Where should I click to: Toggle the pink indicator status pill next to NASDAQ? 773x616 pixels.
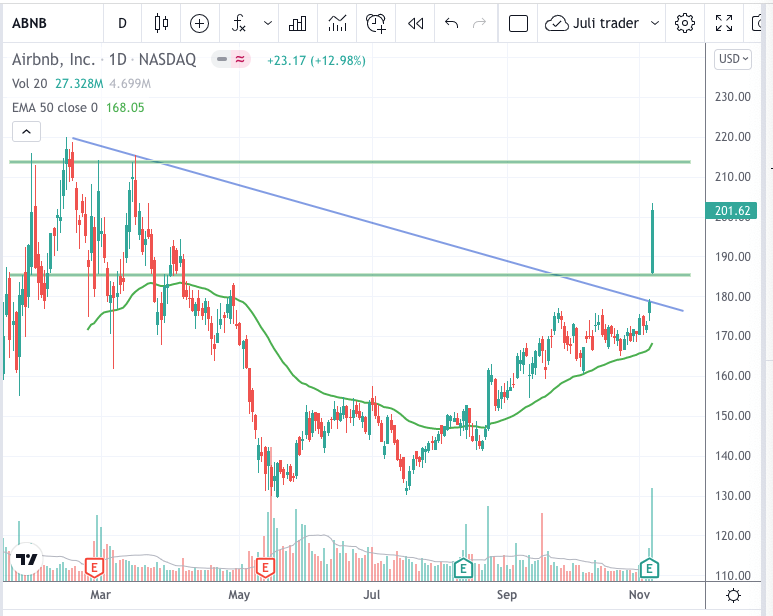pyautogui.click(x=240, y=60)
